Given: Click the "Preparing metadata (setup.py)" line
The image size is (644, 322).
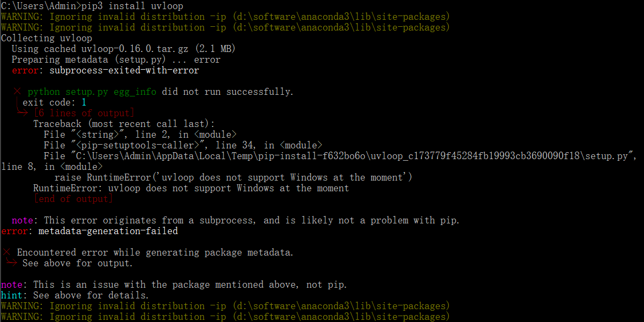Looking at the screenshot, I should tap(88, 59).
